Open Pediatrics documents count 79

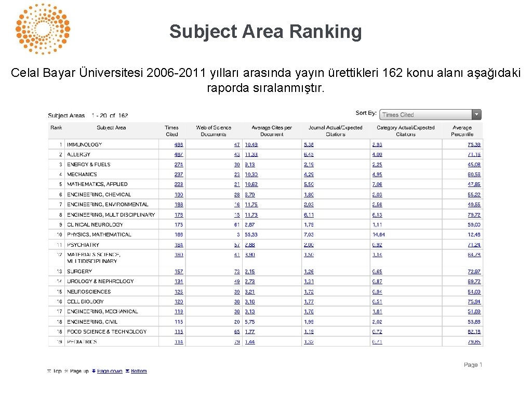coord(237,342)
